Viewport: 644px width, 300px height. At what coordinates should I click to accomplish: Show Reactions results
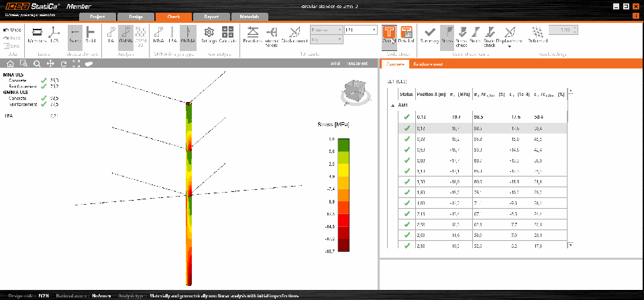[253, 36]
